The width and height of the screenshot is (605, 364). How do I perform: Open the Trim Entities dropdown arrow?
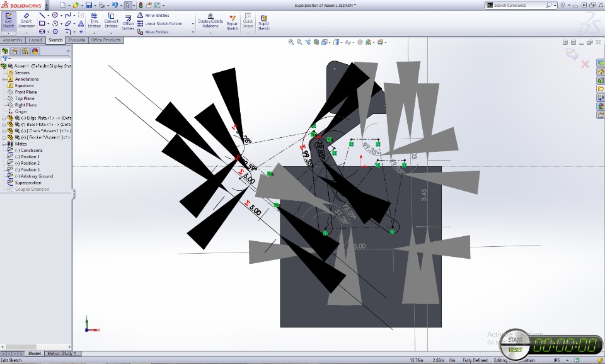tap(94, 33)
